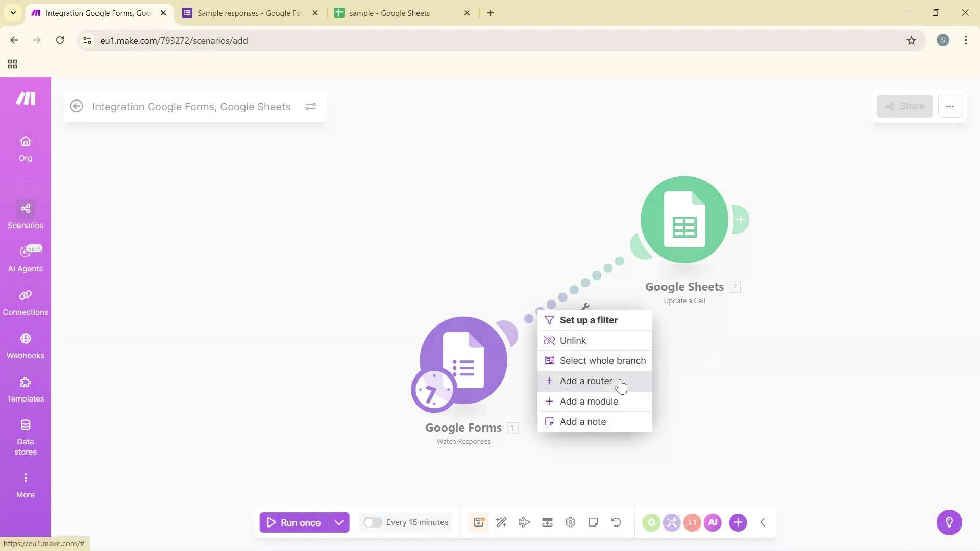The height and width of the screenshot is (551, 980).
Task: Collapse the app shortcuts with the chevron
Action: click(763, 522)
